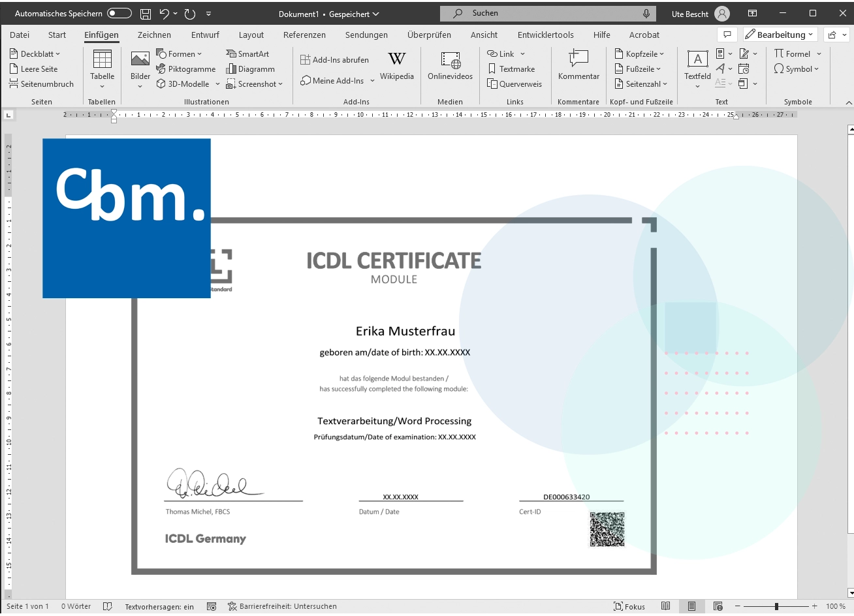Open the Screenshot dropdown
Viewport: 854px width, 616px height.
coord(281,84)
